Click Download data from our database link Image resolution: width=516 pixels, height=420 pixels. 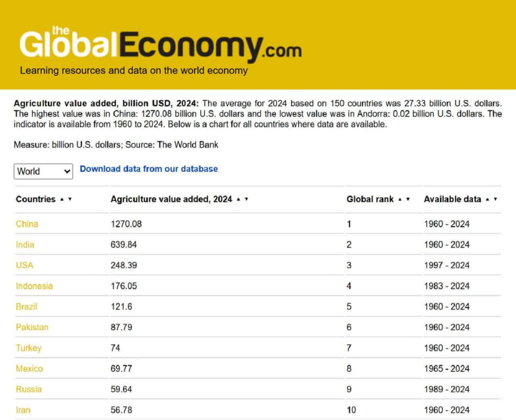tap(149, 169)
